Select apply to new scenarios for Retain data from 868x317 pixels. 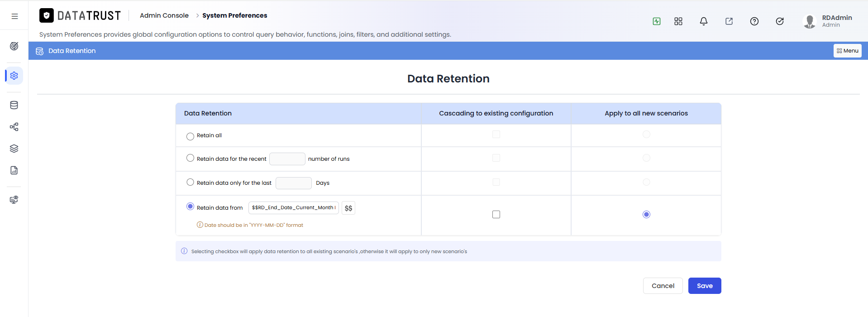click(x=646, y=214)
